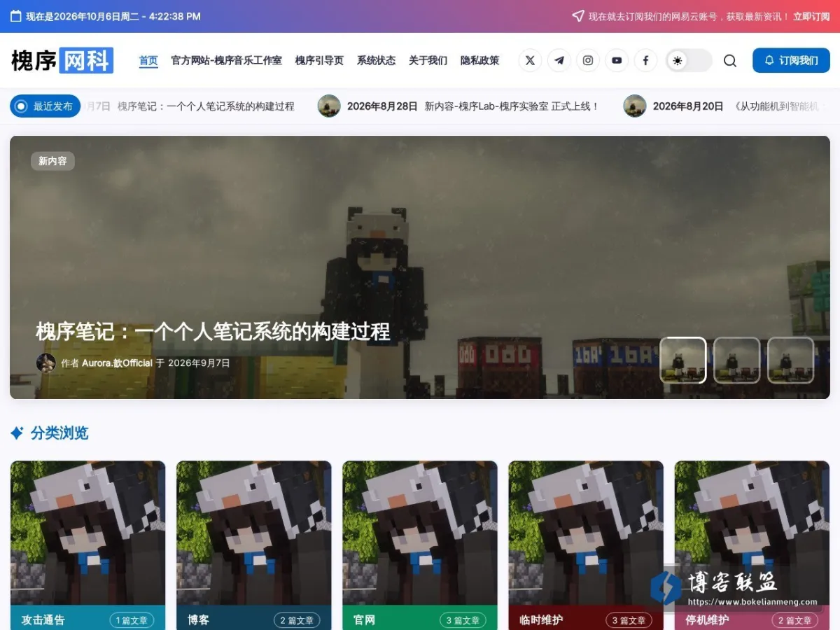840x630 pixels.
Task: Click the author avatar on the hero slide
Action: pos(46,363)
